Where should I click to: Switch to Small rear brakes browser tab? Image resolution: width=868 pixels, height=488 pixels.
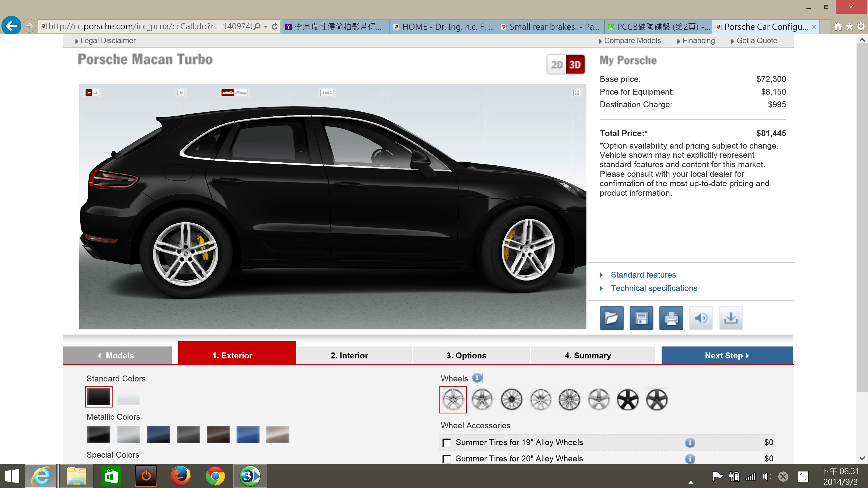click(550, 27)
